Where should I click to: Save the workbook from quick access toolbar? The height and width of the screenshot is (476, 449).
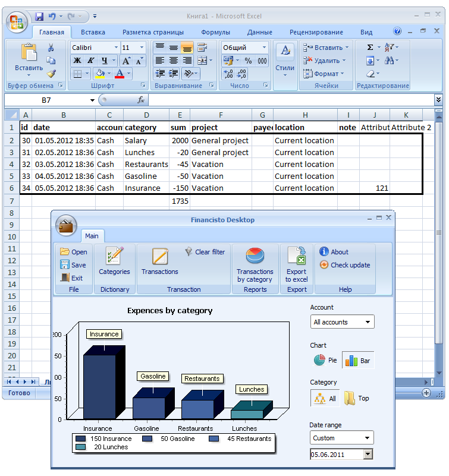click(x=39, y=17)
